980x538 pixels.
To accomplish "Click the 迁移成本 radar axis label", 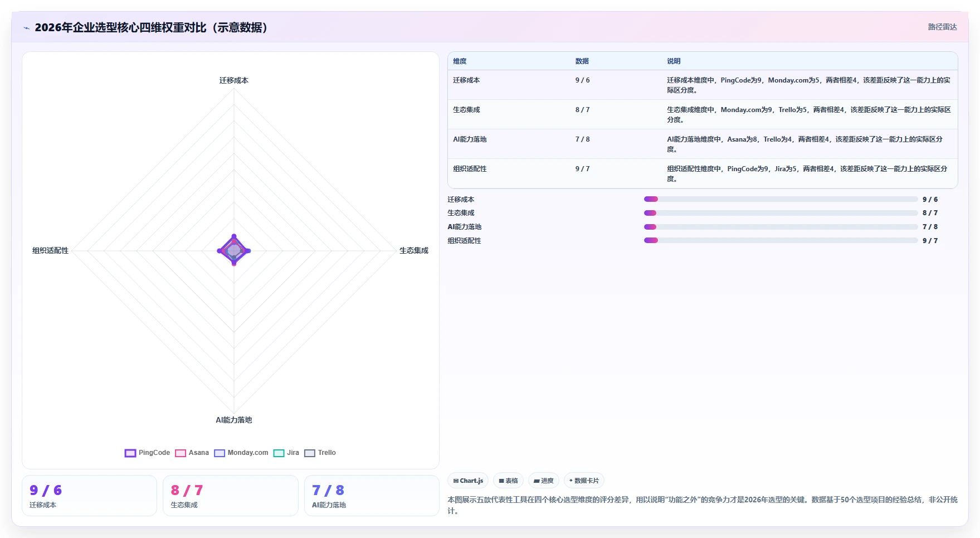I will tap(234, 80).
